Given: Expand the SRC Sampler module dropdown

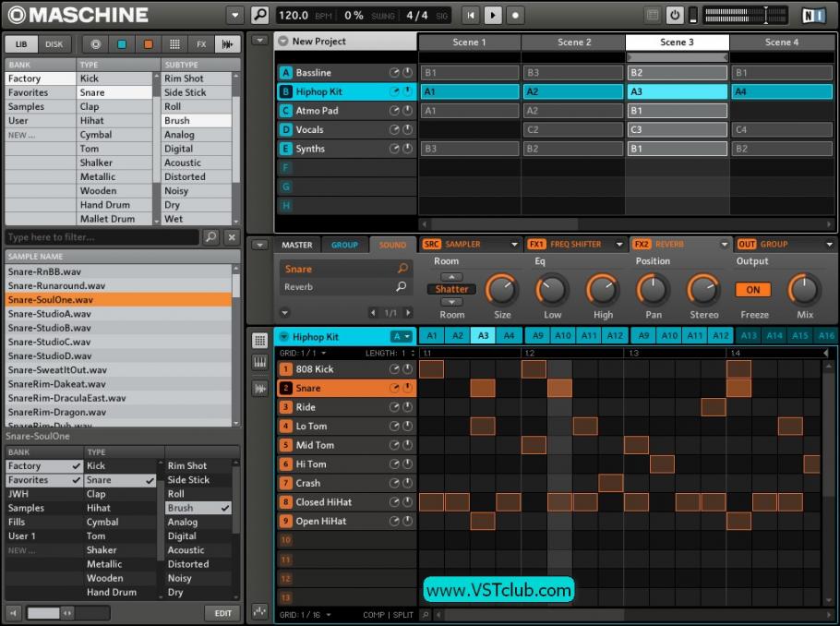Looking at the screenshot, I should [x=514, y=245].
